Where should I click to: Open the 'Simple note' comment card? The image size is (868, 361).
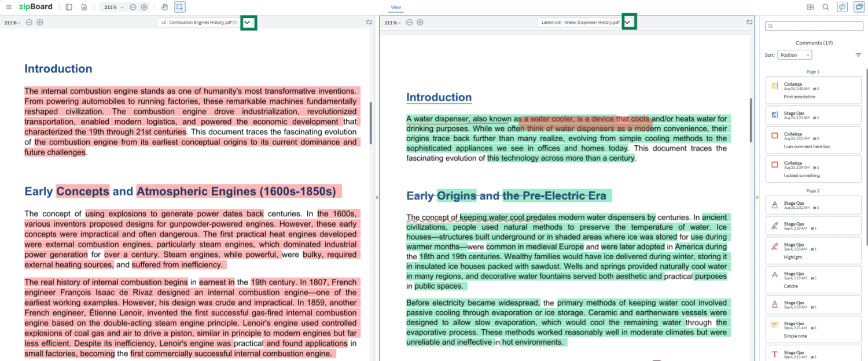click(813, 329)
